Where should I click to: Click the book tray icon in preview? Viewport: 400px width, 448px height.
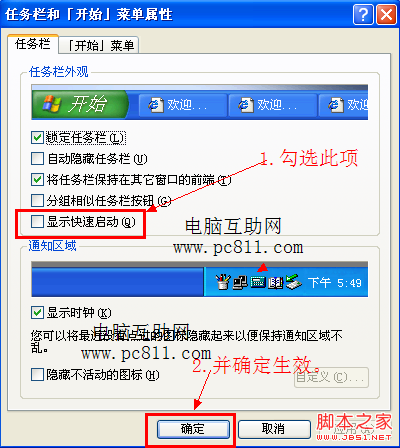(x=275, y=283)
